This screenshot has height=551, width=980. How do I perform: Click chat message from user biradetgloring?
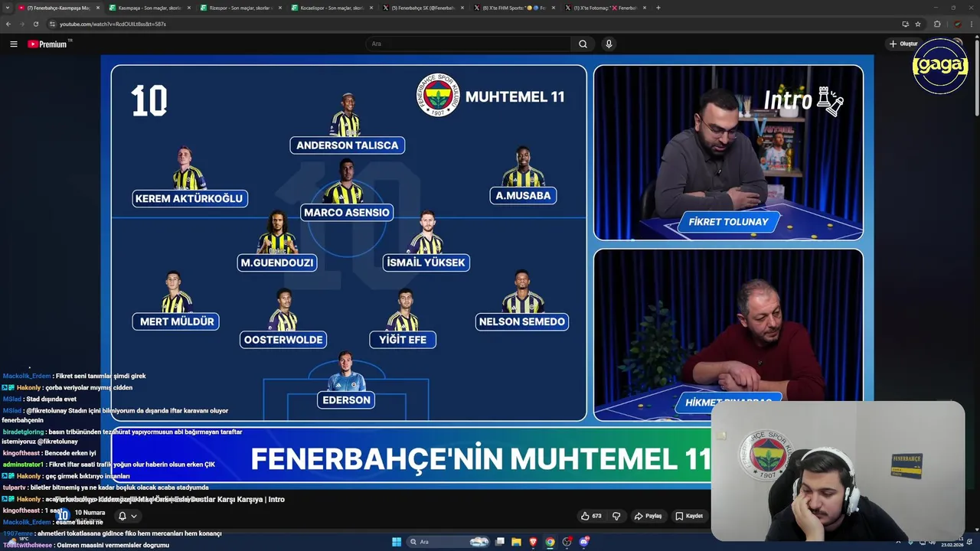point(122,436)
